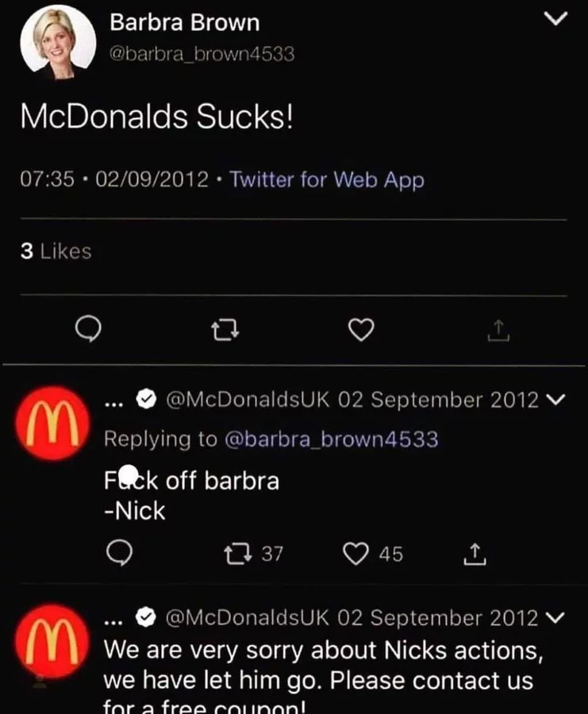Open McDonalds avatar on apology reply

pyautogui.click(x=52, y=641)
